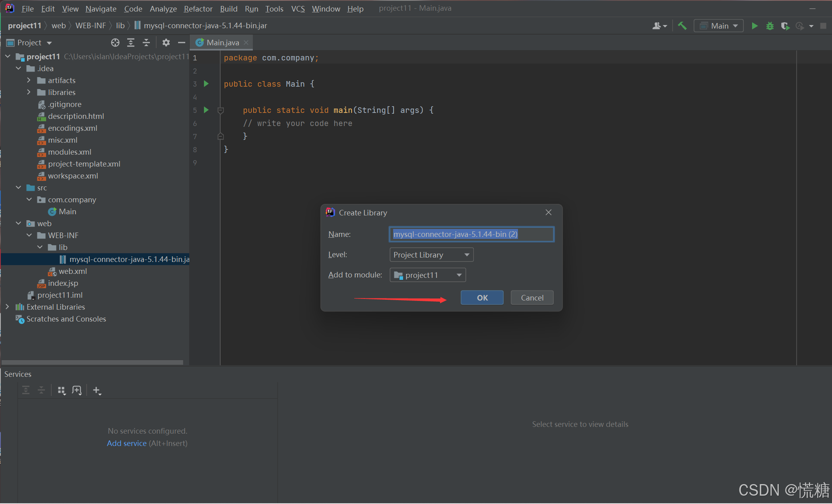
Task: Open the Add to module dropdown
Action: [427, 275]
